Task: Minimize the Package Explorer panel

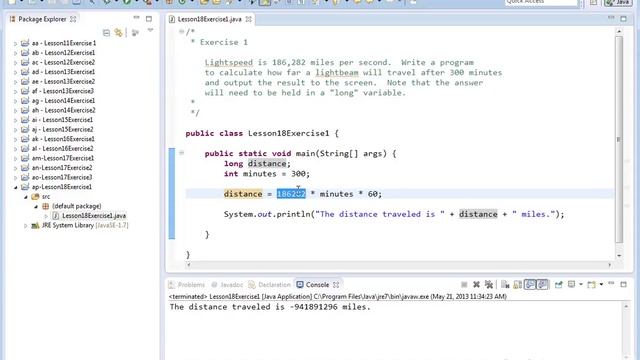Action: pos(136,18)
